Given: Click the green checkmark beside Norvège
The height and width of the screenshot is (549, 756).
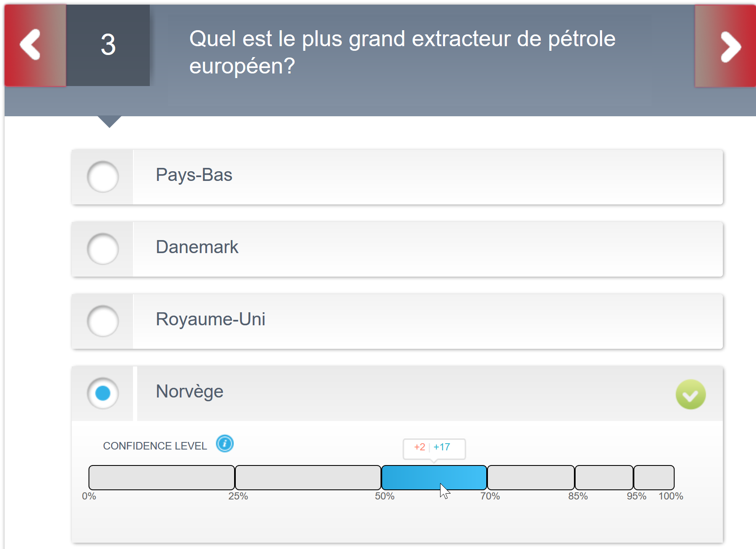Looking at the screenshot, I should [691, 394].
